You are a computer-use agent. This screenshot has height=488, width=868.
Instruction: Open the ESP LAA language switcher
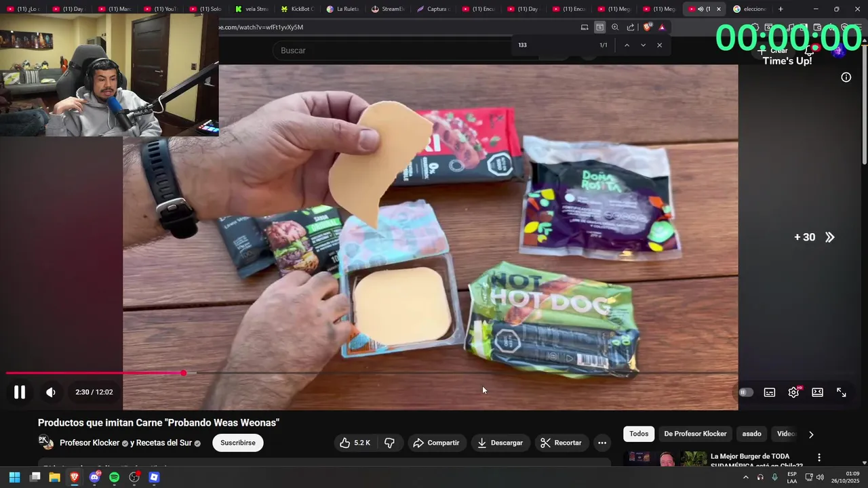tap(792, 477)
